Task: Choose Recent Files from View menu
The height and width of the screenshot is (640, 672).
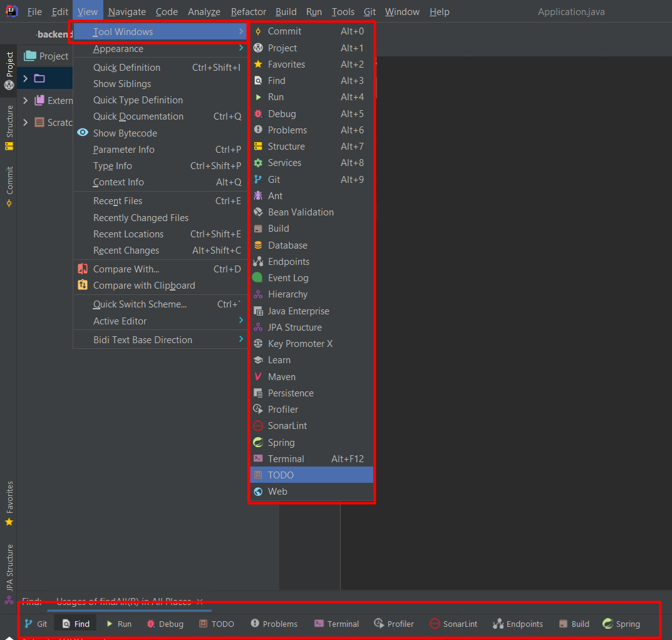Action: (161, 200)
